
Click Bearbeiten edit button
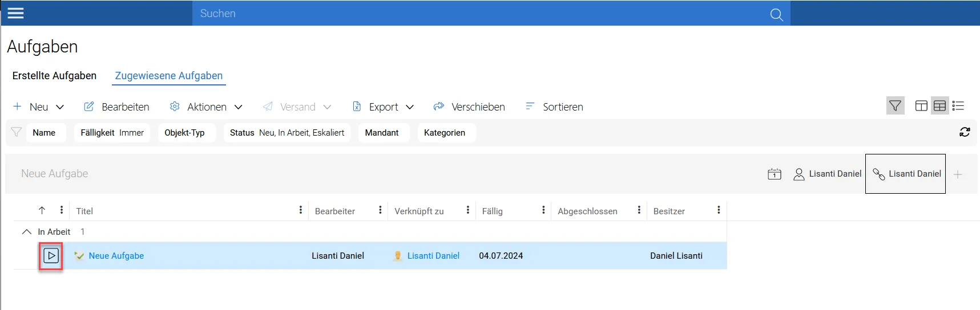117,107
